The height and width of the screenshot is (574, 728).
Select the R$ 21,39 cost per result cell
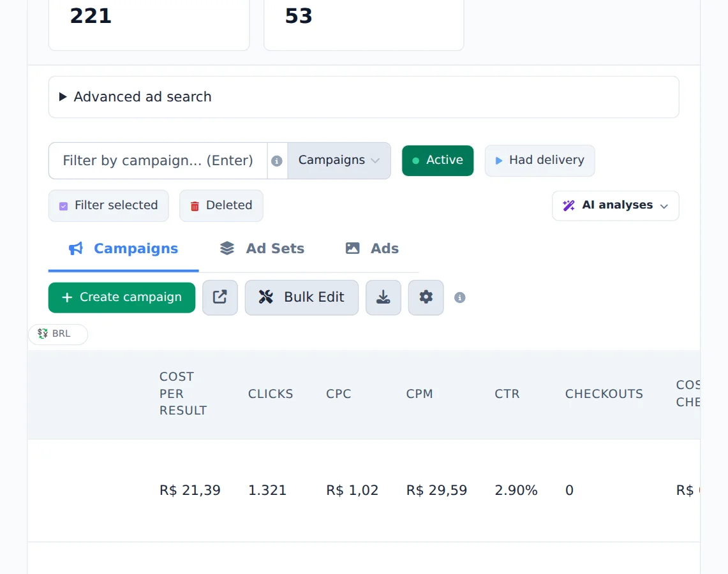[190, 490]
